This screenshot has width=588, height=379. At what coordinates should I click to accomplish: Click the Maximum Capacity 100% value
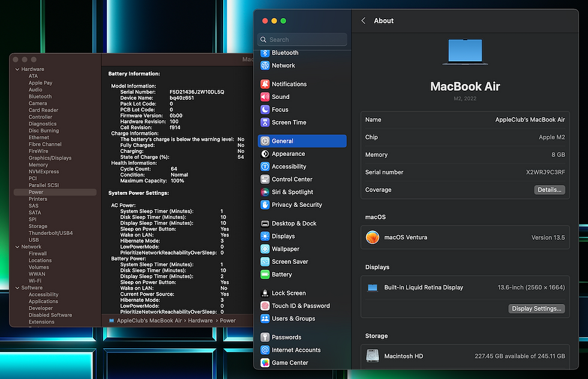pos(178,181)
